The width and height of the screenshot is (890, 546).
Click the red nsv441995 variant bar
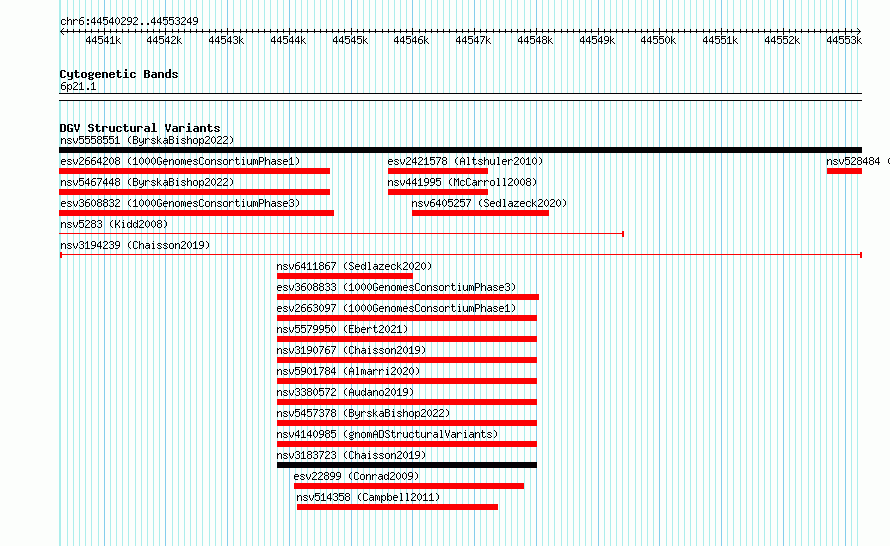pos(438,192)
